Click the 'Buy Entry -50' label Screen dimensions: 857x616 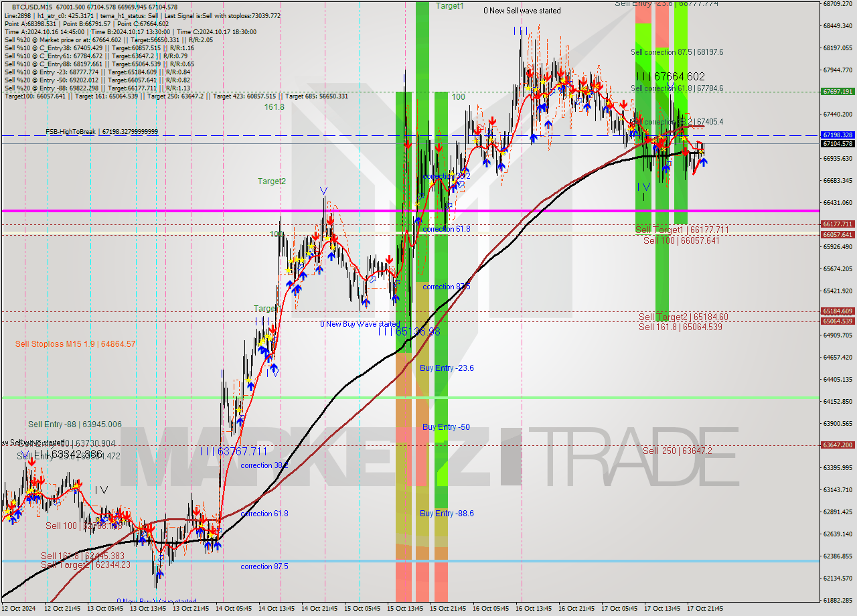(446, 427)
